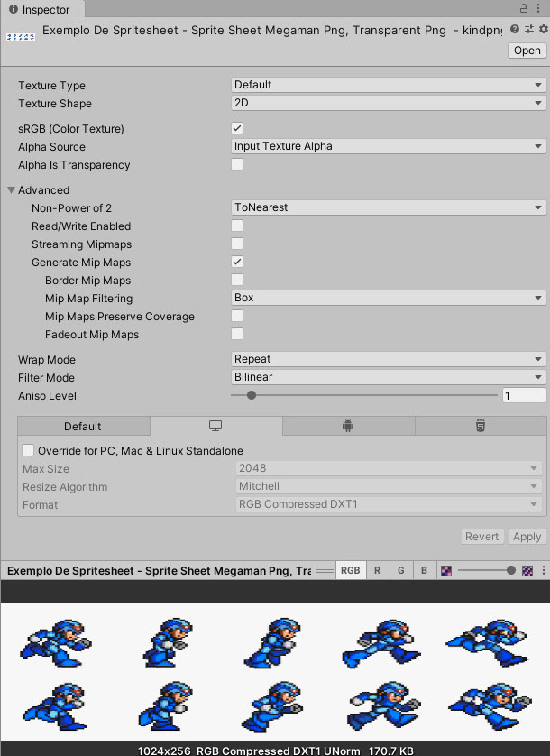This screenshot has height=756, width=550.
Task: Enable Alpha Is Transparency checkbox
Action: [x=237, y=164]
